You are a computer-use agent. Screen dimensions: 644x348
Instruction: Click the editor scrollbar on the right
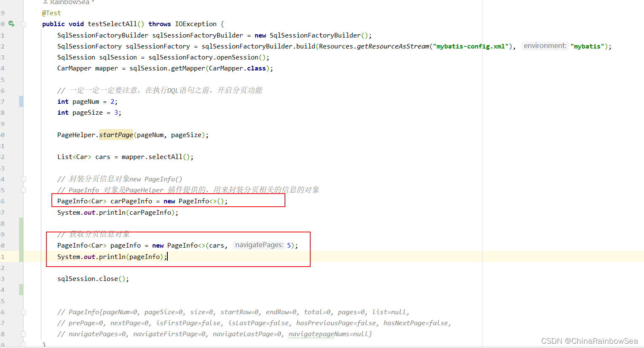(641, 169)
